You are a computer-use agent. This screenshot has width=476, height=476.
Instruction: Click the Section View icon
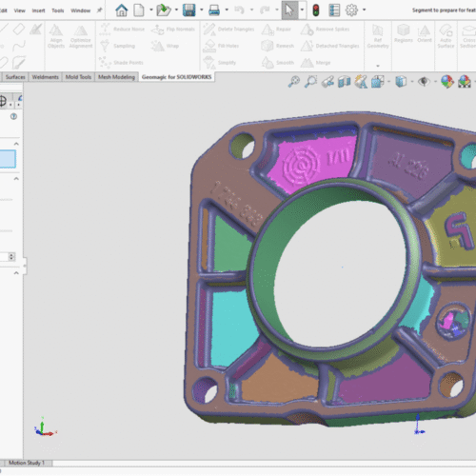[x=344, y=82]
